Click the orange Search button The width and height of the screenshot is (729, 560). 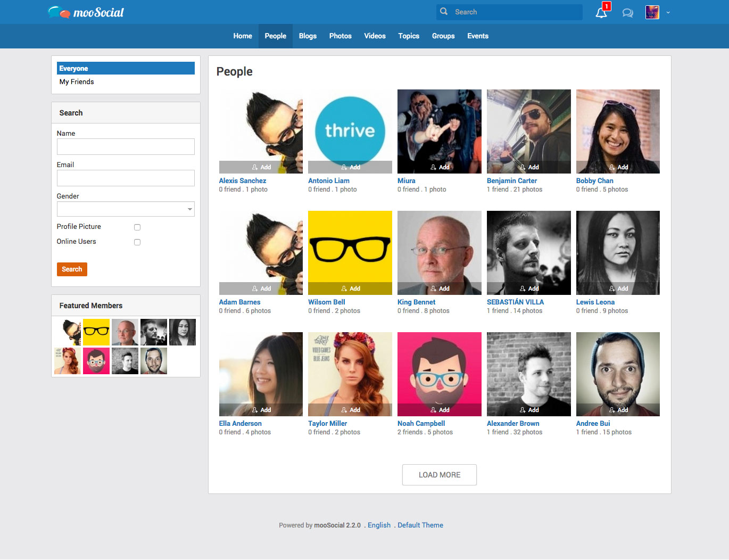(72, 269)
